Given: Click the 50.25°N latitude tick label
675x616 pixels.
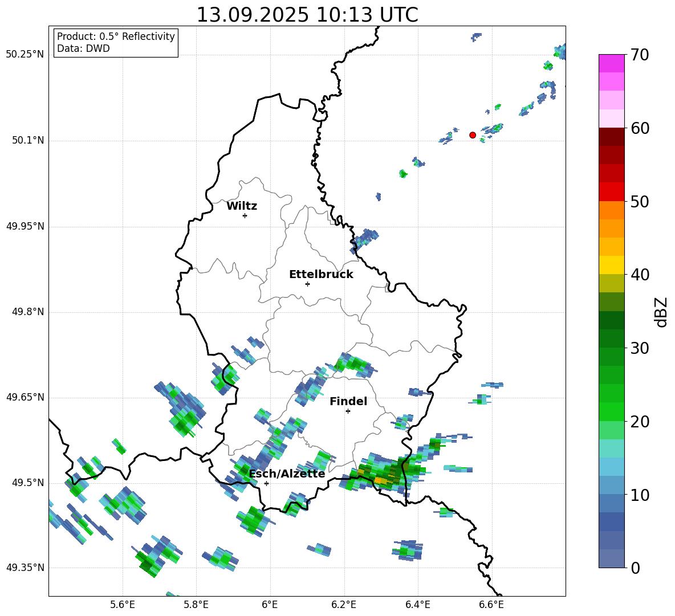Looking at the screenshot, I should (25, 55).
